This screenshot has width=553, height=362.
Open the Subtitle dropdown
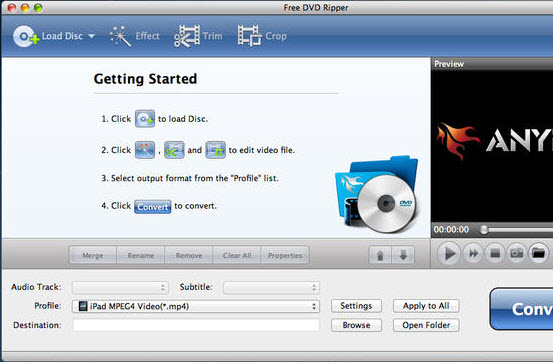271,288
